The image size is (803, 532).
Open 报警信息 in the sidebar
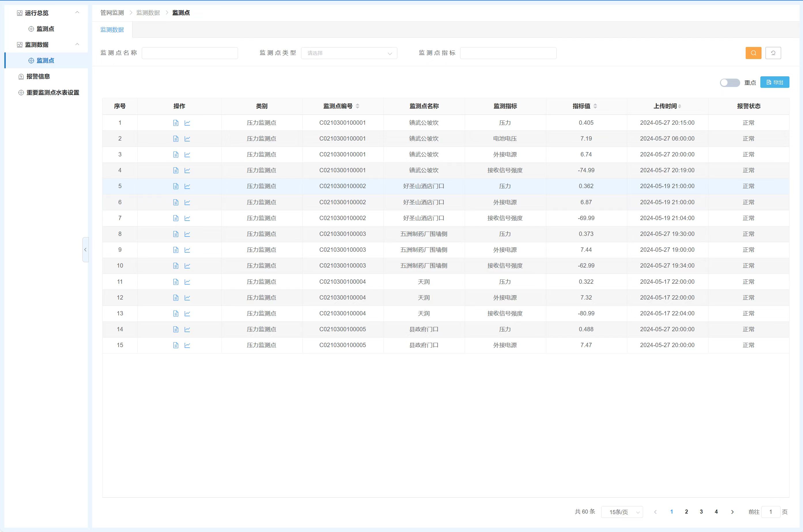coord(38,77)
